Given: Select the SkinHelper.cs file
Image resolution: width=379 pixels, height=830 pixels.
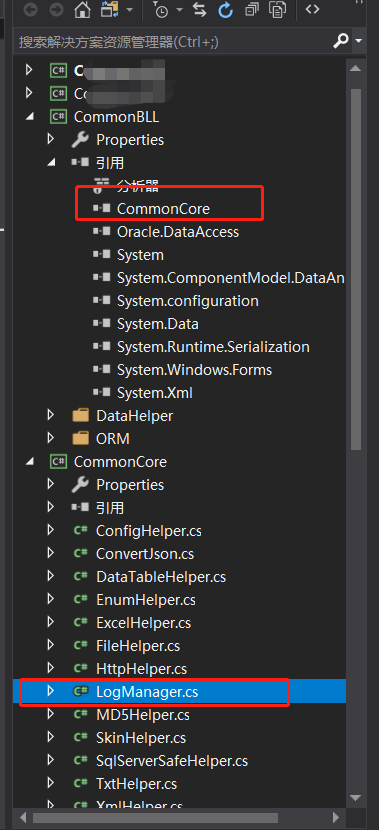Looking at the screenshot, I should (x=141, y=737).
